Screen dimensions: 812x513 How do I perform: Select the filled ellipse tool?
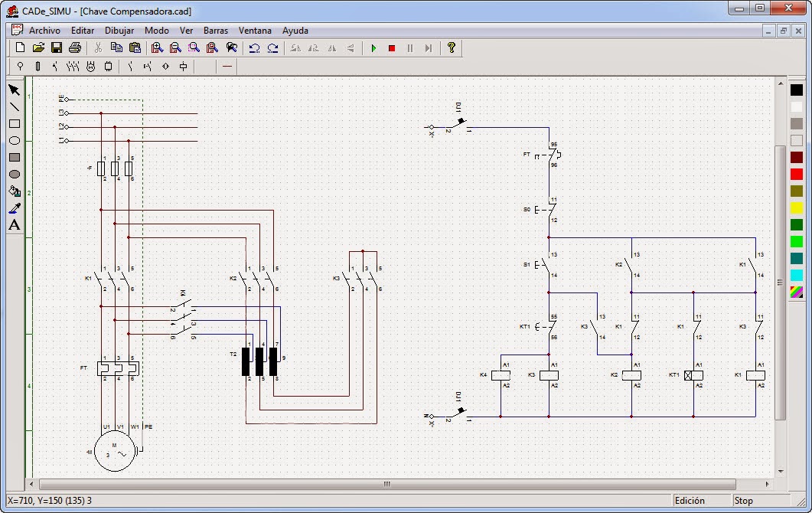15,174
